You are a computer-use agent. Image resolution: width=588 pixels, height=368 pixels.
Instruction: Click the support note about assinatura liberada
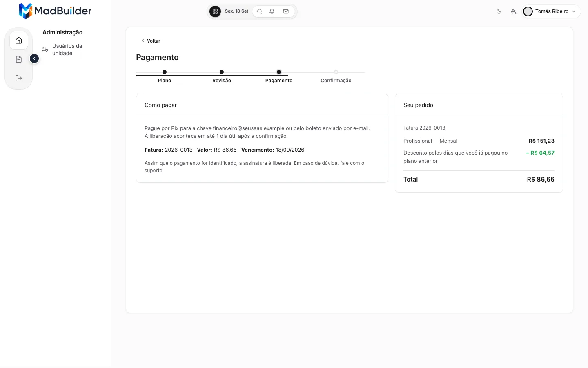(254, 167)
